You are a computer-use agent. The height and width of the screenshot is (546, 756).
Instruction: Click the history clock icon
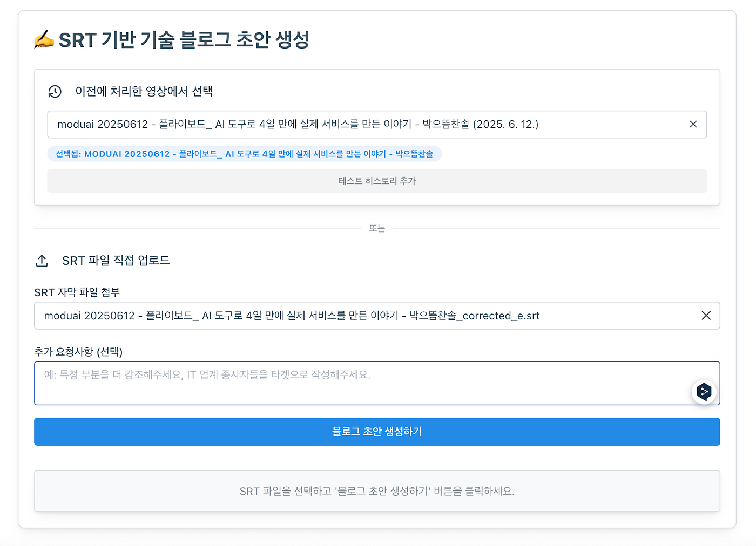tap(55, 92)
